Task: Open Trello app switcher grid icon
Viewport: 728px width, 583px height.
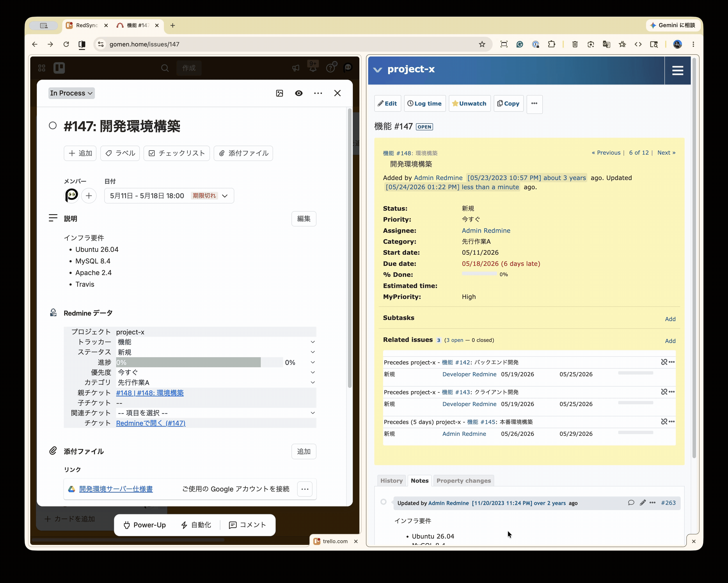Action: [x=42, y=68]
